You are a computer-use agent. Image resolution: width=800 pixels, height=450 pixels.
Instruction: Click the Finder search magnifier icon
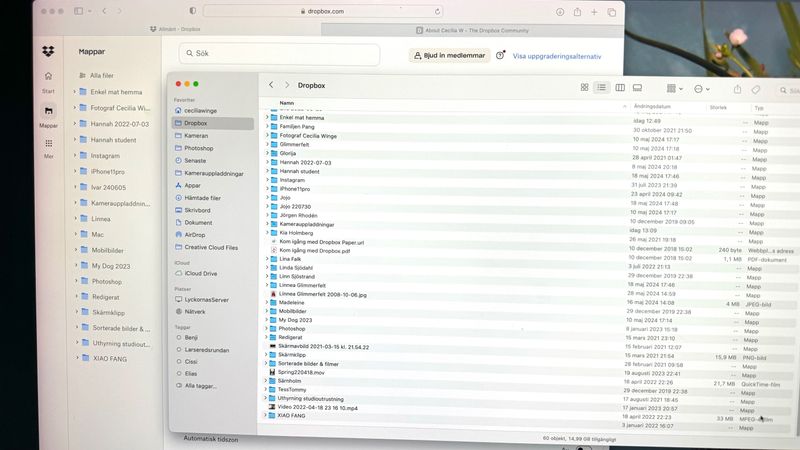point(783,90)
